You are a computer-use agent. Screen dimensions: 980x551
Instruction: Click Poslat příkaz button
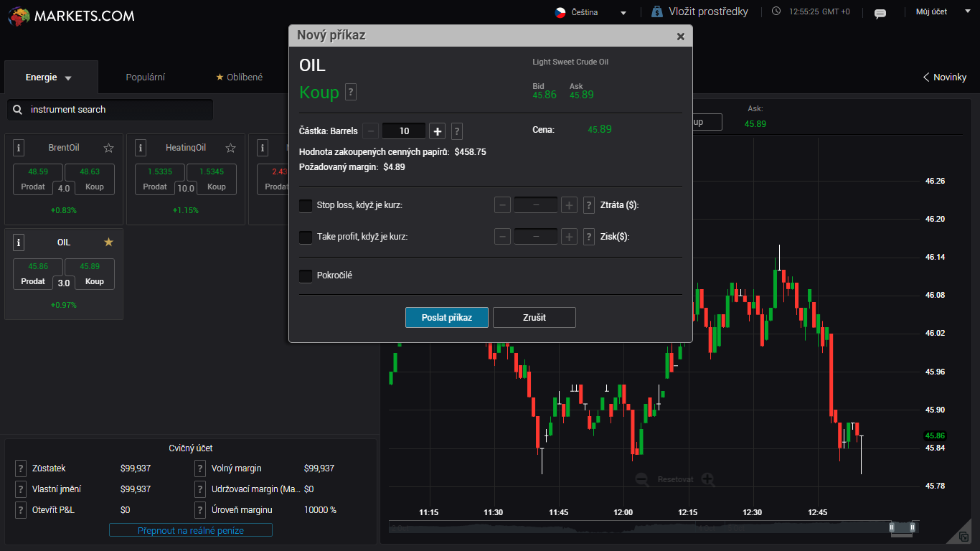447,317
